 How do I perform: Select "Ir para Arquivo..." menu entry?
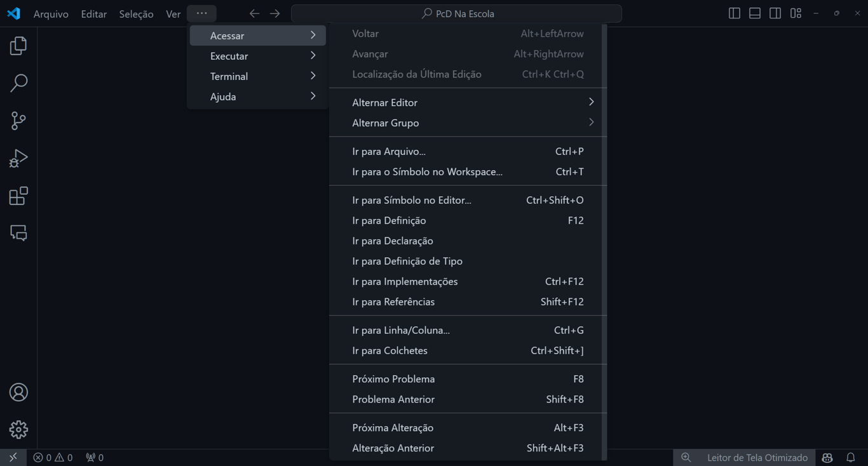click(389, 151)
